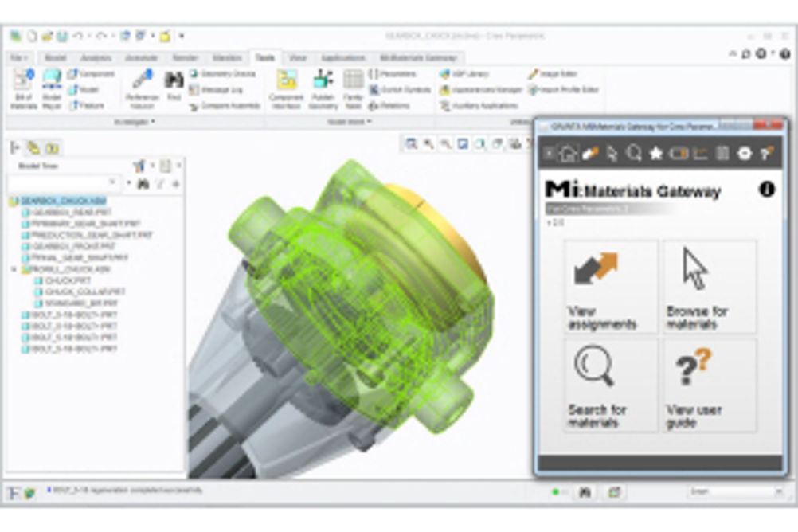Click the Browse for materials tile
The height and width of the screenshot is (532, 798).
(710, 288)
